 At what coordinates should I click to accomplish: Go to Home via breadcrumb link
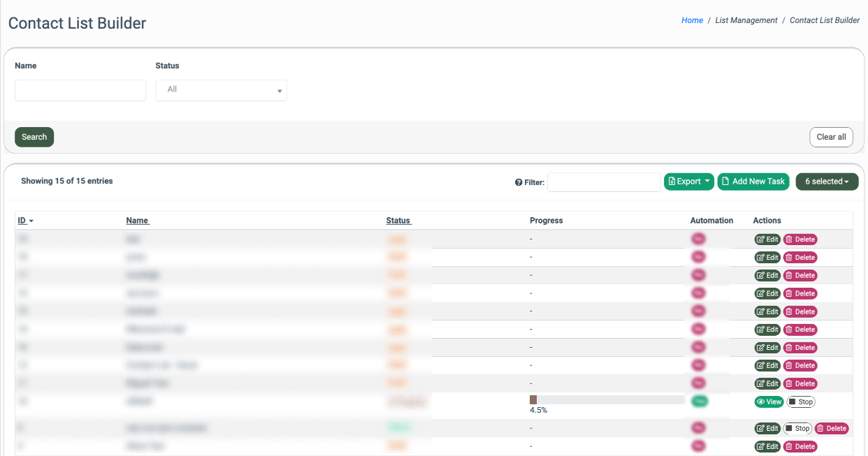[692, 20]
